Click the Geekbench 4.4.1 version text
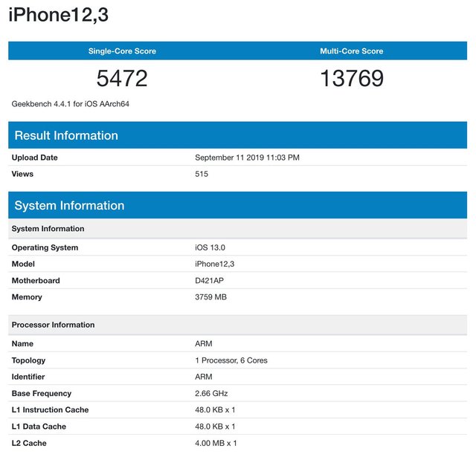The image size is (476, 457). pyautogui.click(x=66, y=104)
